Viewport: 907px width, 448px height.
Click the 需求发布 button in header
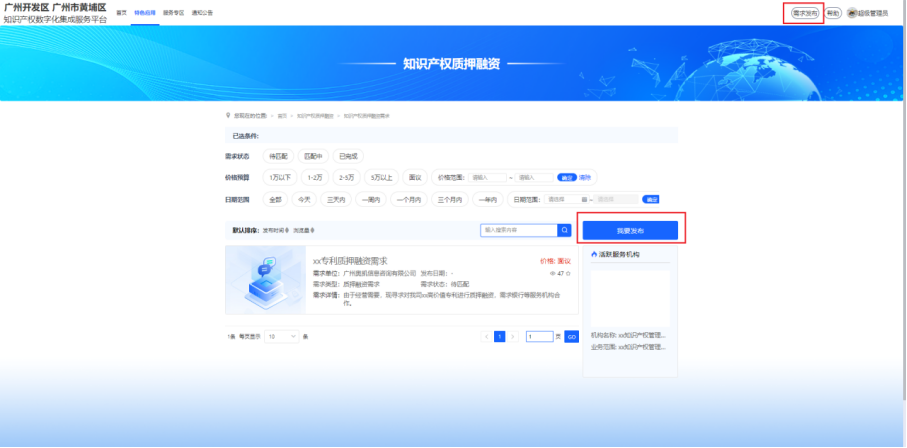click(805, 13)
